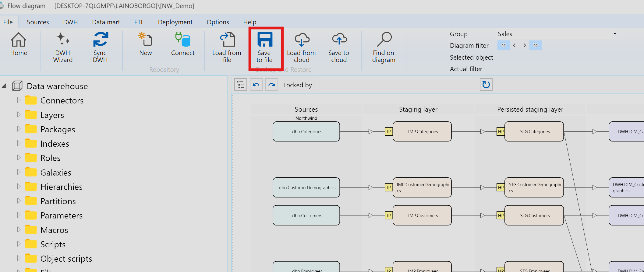Expand the Layers folder
Screen dimensions: 644x272
tap(19, 114)
